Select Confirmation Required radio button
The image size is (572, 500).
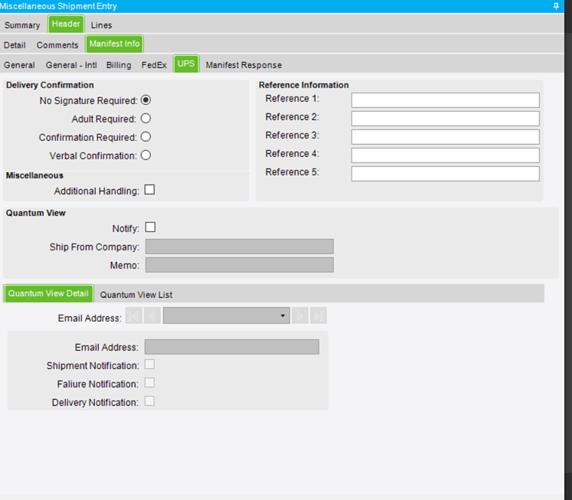tap(146, 137)
